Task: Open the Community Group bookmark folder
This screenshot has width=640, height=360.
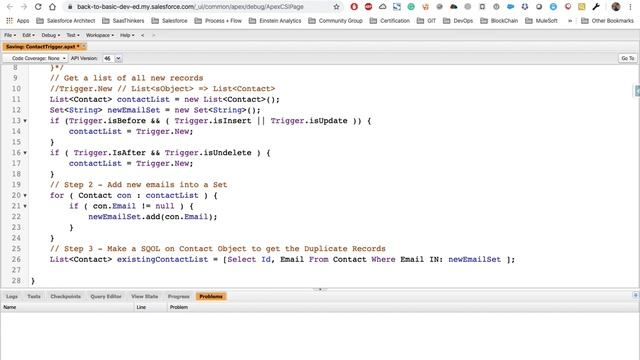Action: [x=336, y=21]
